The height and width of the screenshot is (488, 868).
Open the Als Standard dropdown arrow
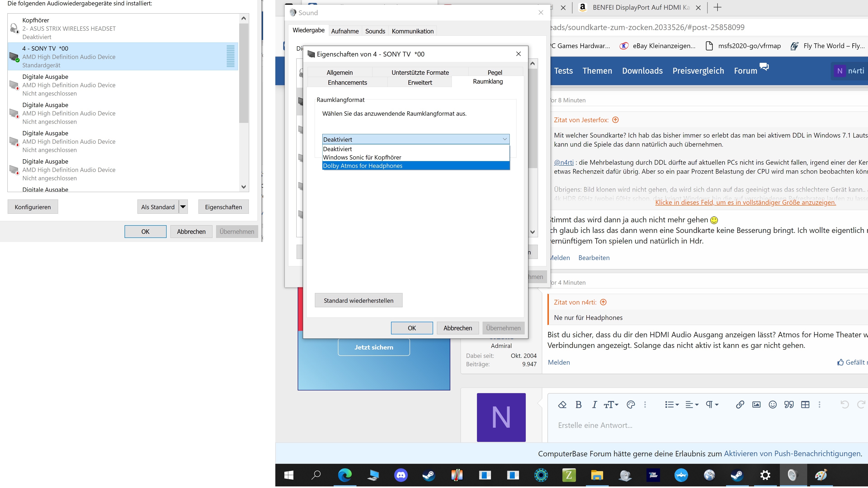(183, 207)
